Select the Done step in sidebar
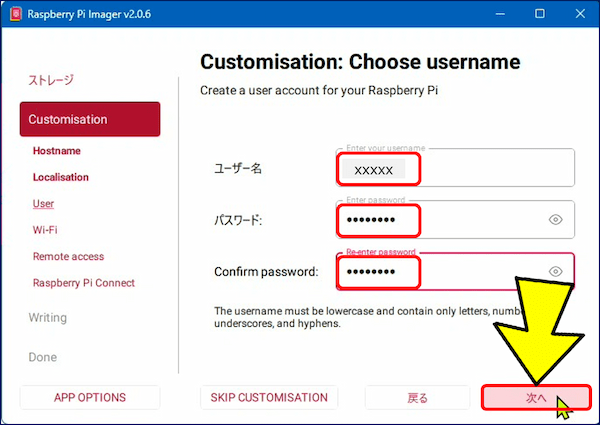Screen dimensions: 600x425 point(42,357)
